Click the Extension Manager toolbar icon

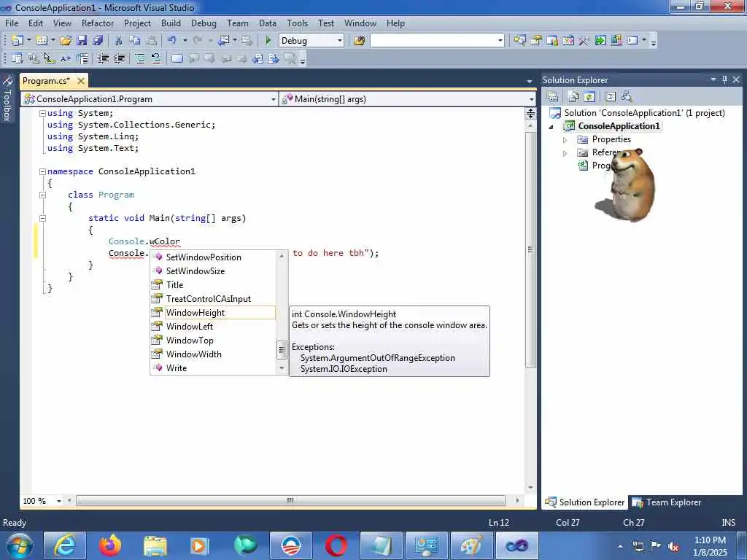[616, 41]
